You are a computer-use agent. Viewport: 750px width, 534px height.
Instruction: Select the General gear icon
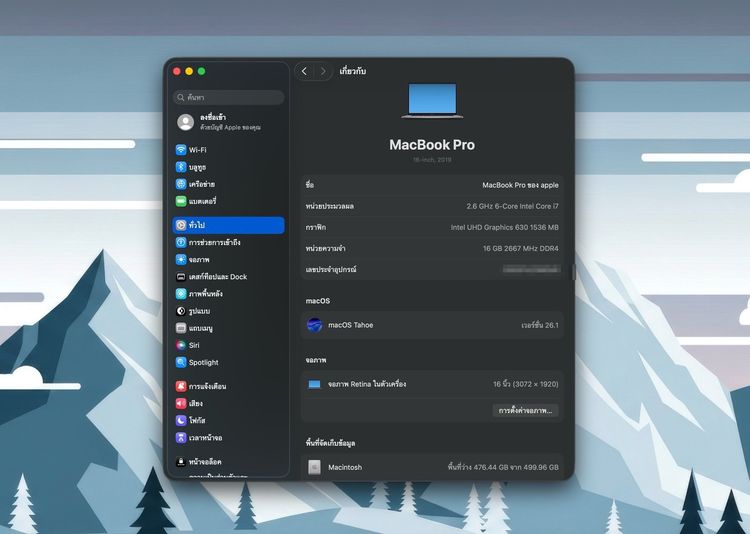181,225
